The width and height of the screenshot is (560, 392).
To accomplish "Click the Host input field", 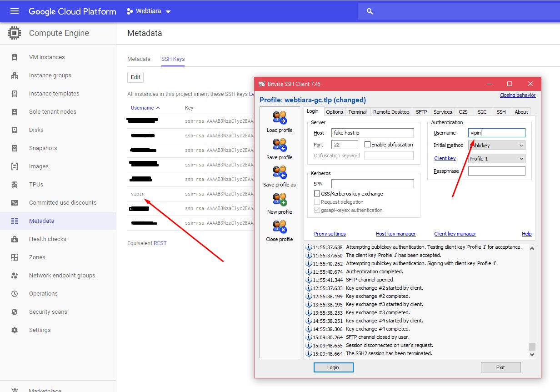I will 373,133.
